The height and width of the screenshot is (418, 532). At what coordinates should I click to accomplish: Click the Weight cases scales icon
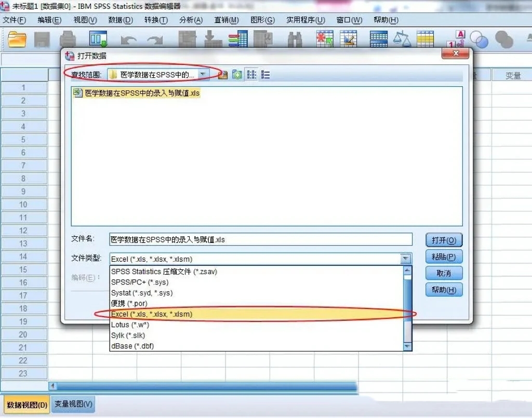coord(402,39)
